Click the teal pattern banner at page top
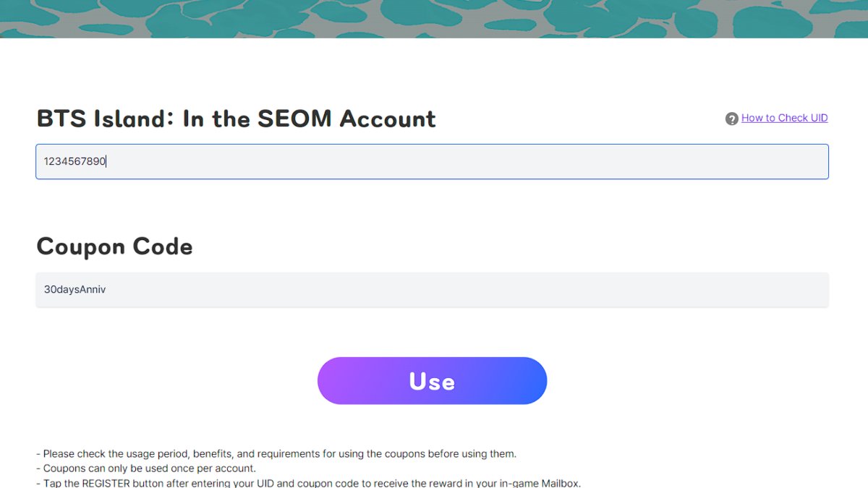 pyautogui.click(x=434, y=18)
